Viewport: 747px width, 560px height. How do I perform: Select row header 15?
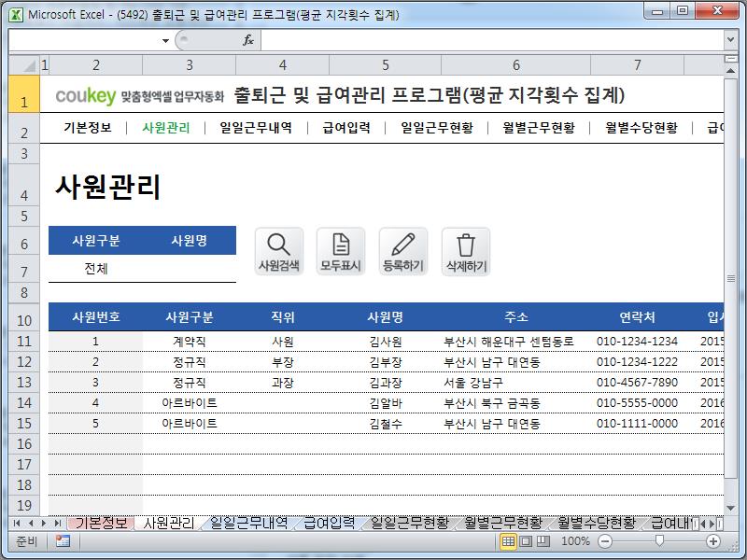click(x=24, y=424)
